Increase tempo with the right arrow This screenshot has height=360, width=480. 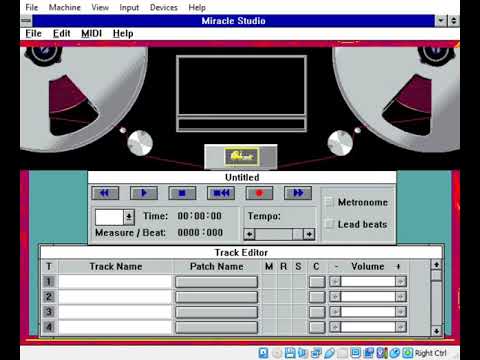pyautogui.click(x=309, y=234)
